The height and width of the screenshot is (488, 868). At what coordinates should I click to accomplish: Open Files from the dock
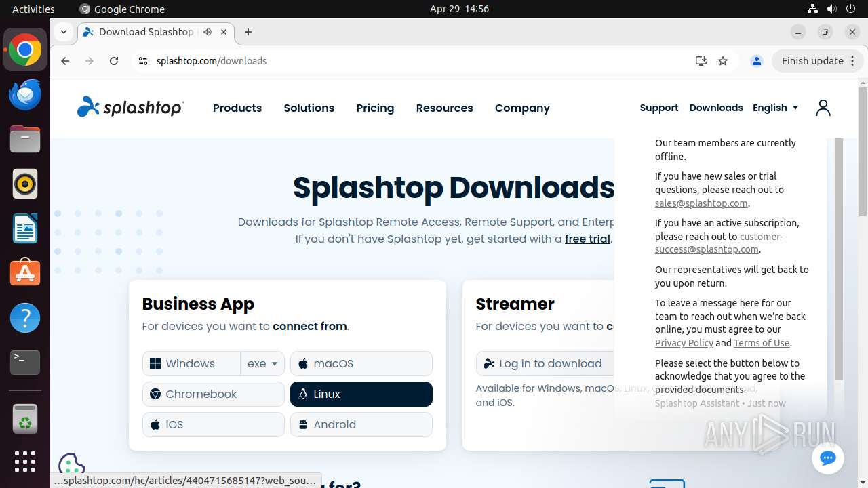point(25,140)
